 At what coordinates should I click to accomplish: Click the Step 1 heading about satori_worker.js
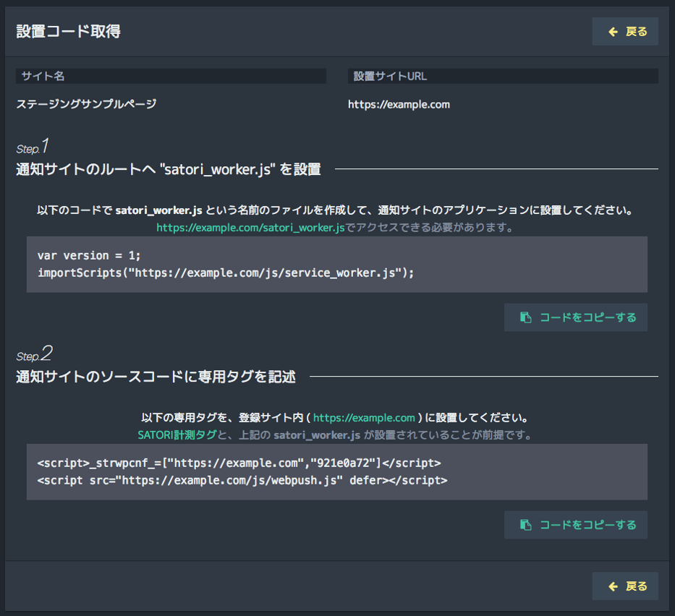169,169
